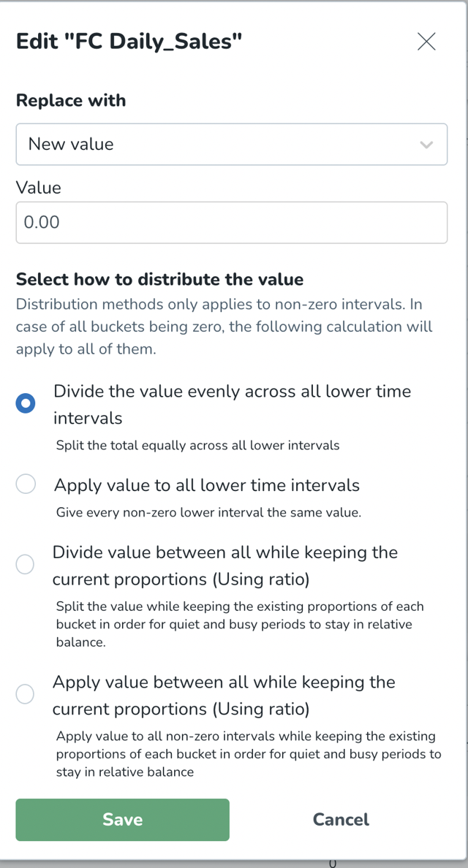Save the edited value
Image resolution: width=468 pixels, height=868 pixels.
click(122, 819)
